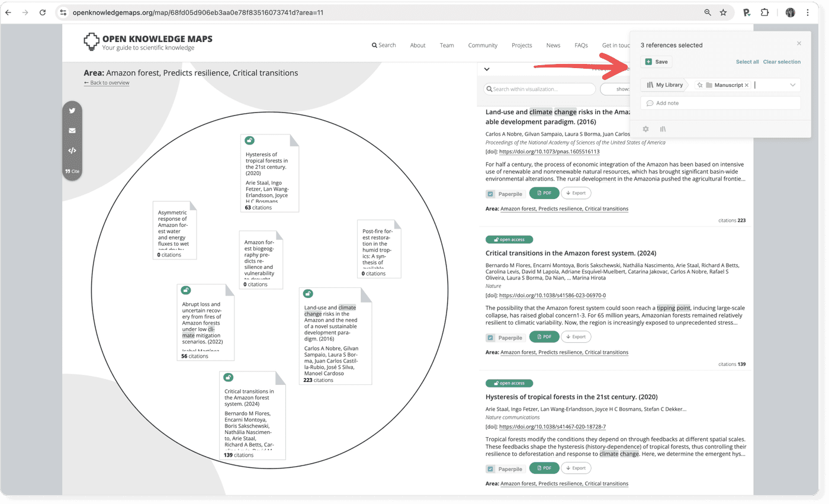Click the Back to overview link

[x=107, y=83]
